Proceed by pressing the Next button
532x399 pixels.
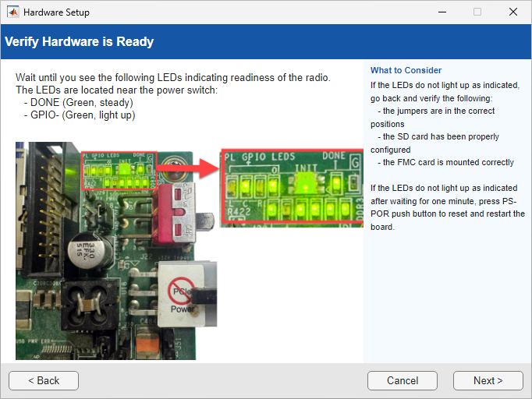[488, 380]
